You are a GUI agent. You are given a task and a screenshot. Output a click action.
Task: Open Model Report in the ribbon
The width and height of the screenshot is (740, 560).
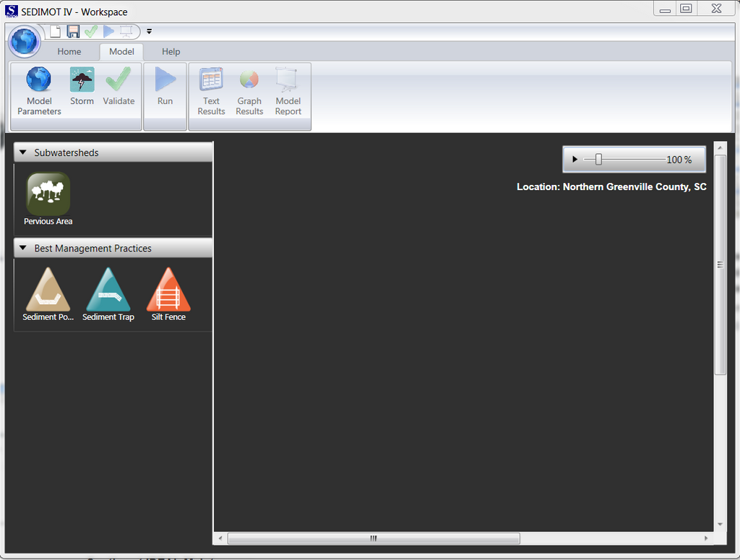(x=288, y=92)
